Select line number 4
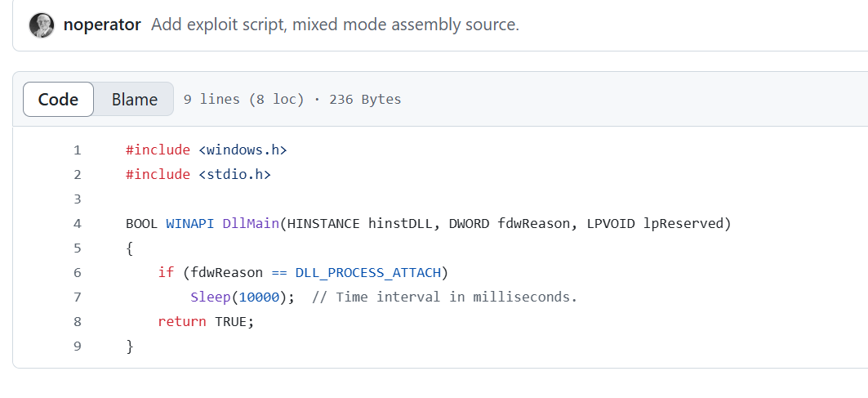 [77, 224]
